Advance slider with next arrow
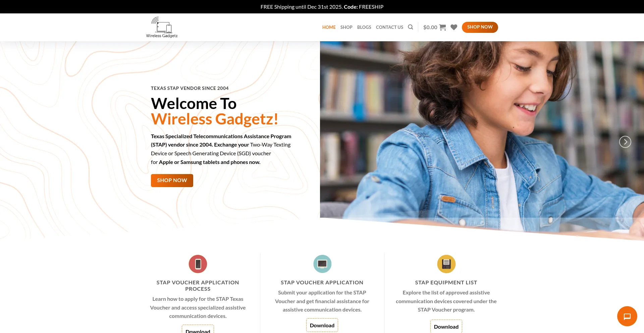This screenshot has width=644, height=333. (x=625, y=142)
